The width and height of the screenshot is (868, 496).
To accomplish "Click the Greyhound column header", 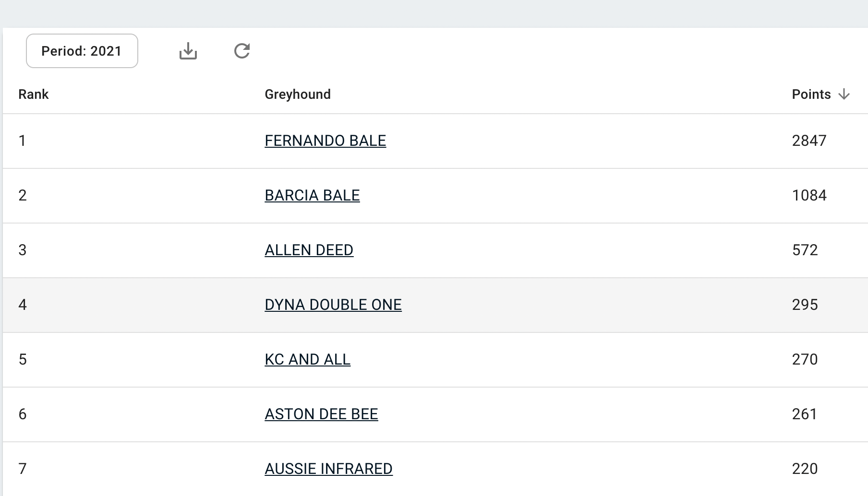I will pyautogui.click(x=298, y=94).
